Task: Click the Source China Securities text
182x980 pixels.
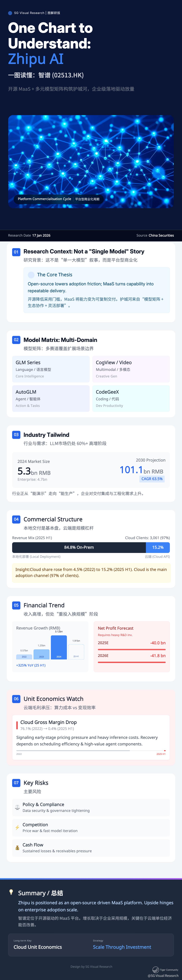Action: point(155,235)
